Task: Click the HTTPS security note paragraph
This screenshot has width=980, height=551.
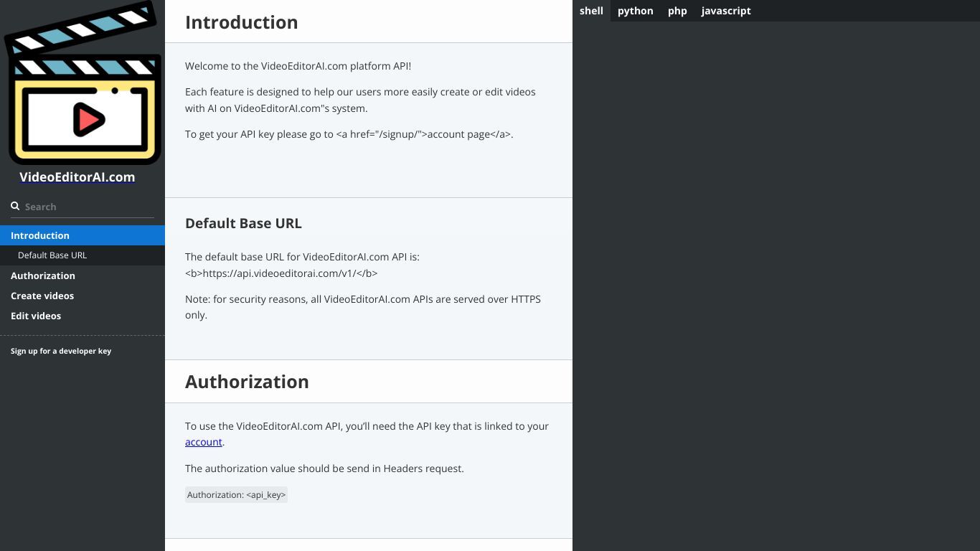Action: [363, 307]
